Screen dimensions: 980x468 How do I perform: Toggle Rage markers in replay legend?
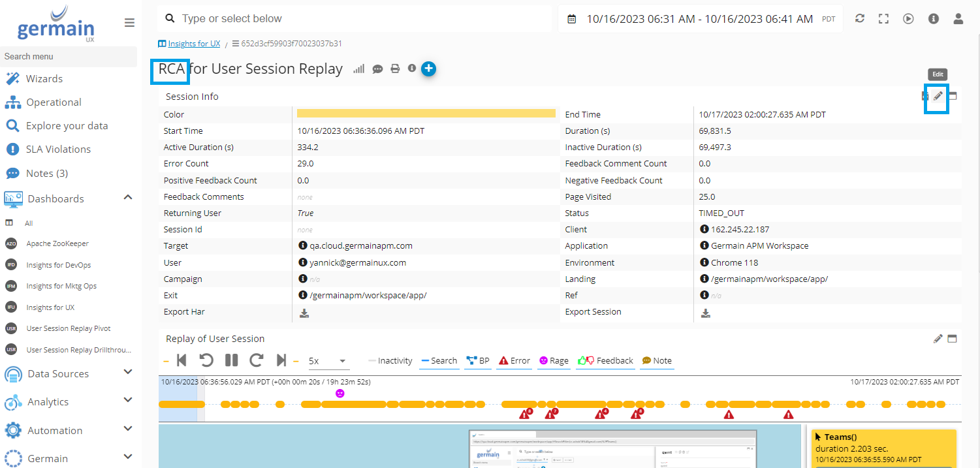coord(553,361)
